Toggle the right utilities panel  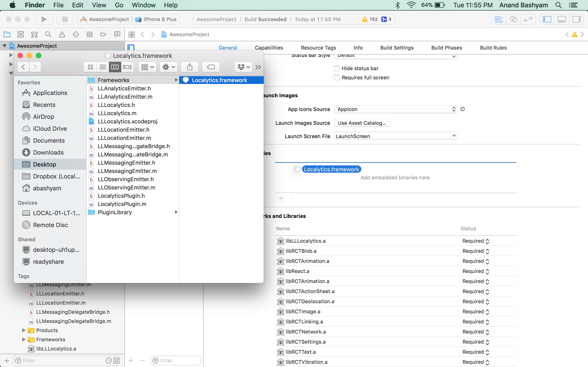[576, 19]
